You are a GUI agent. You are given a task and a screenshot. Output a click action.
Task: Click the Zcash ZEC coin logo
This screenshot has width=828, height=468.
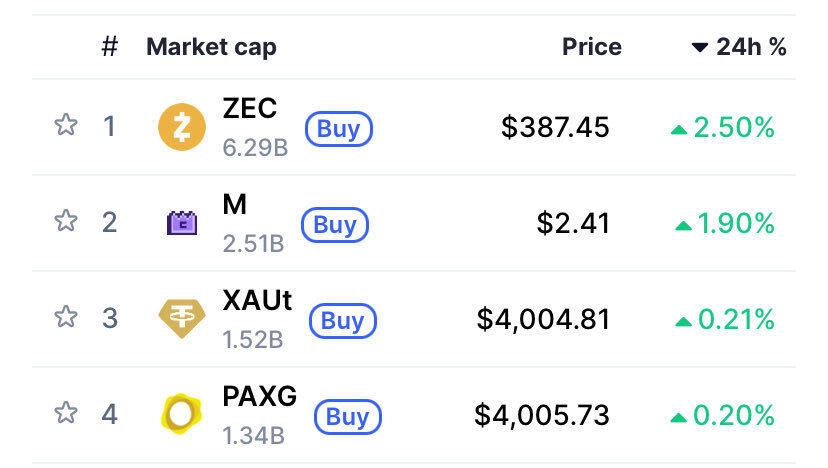click(181, 128)
